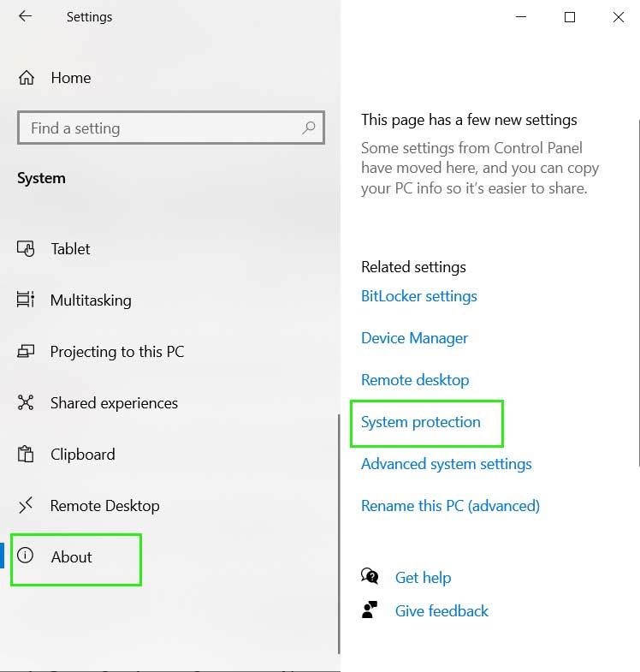Screen dimensions: 640x672
Task: Open System protection link
Action: click(x=421, y=422)
